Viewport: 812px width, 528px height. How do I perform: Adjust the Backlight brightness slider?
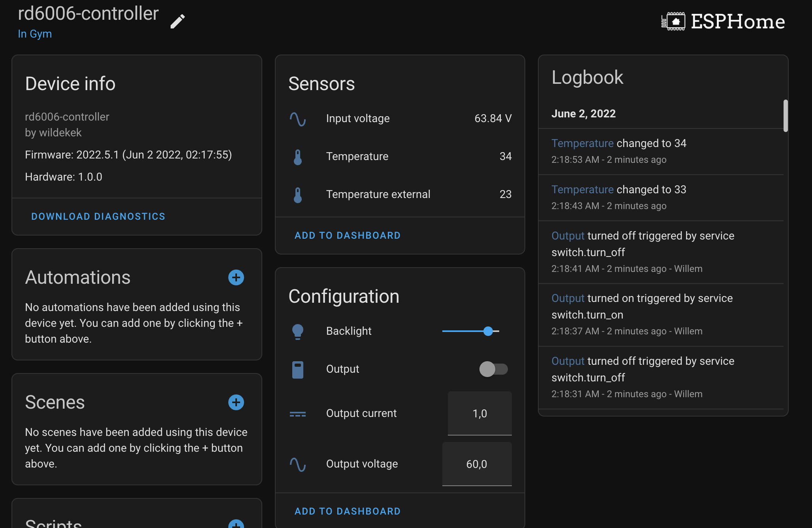click(x=488, y=331)
